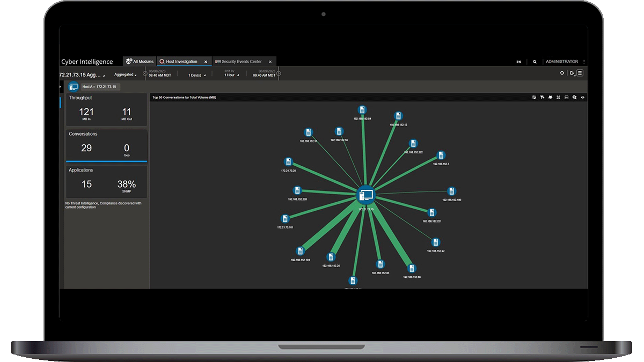Click the zoom magnifier icon in chart toolbar
Viewport: 644px width, 362px height.
click(x=574, y=98)
